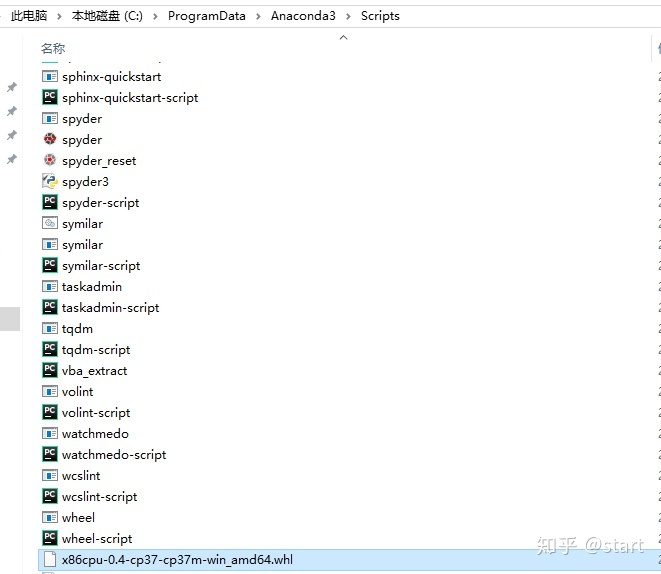Click the watchmedo-script PyCharm icon
This screenshot has width=661, height=574.
click(50, 454)
